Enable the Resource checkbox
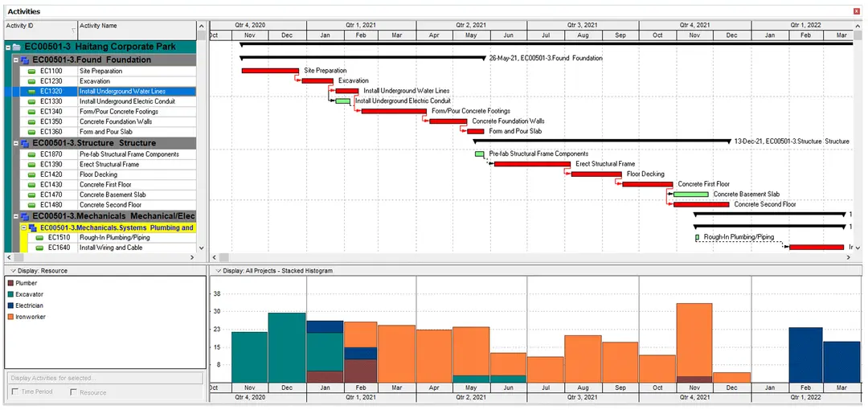Screen dimensions: 868x410 74,392
